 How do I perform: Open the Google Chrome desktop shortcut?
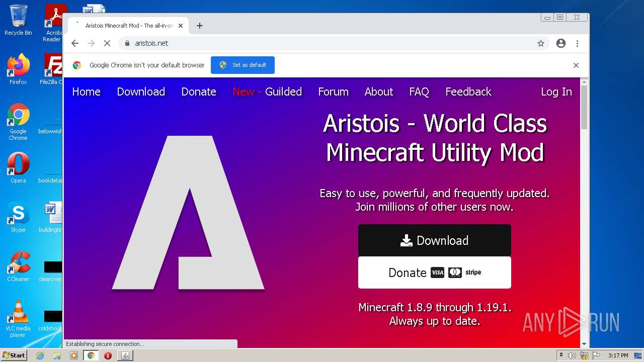tap(18, 122)
